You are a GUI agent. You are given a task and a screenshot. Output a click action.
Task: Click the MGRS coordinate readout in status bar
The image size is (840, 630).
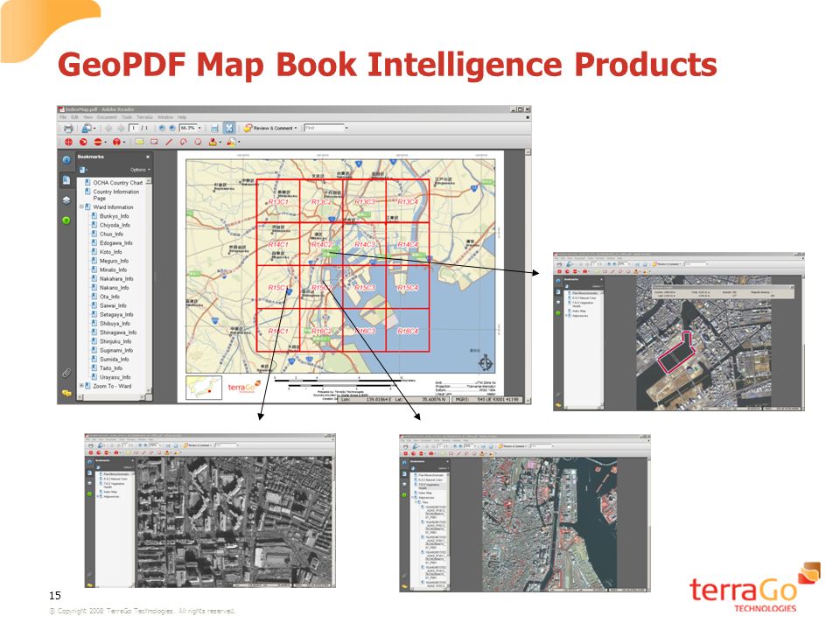pyautogui.click(x=487, y=399)
